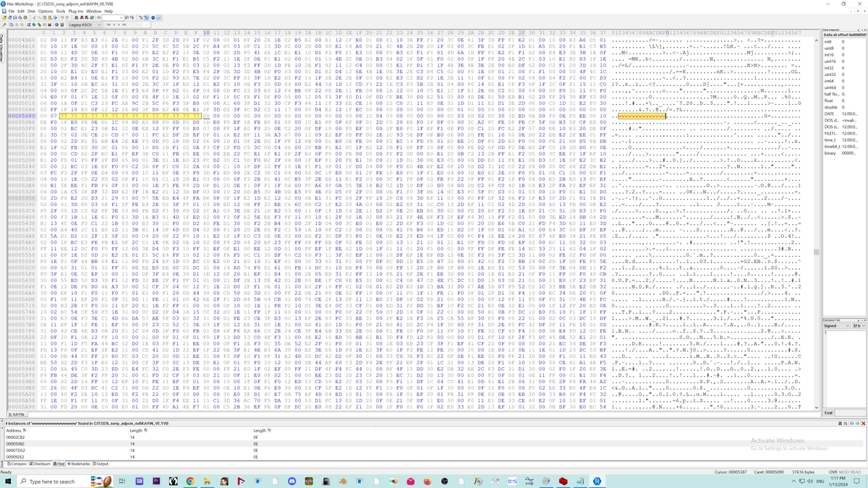The height and width of the screenshot is (488, 868).
Task: Open the Edit menu
Action: 21,11
